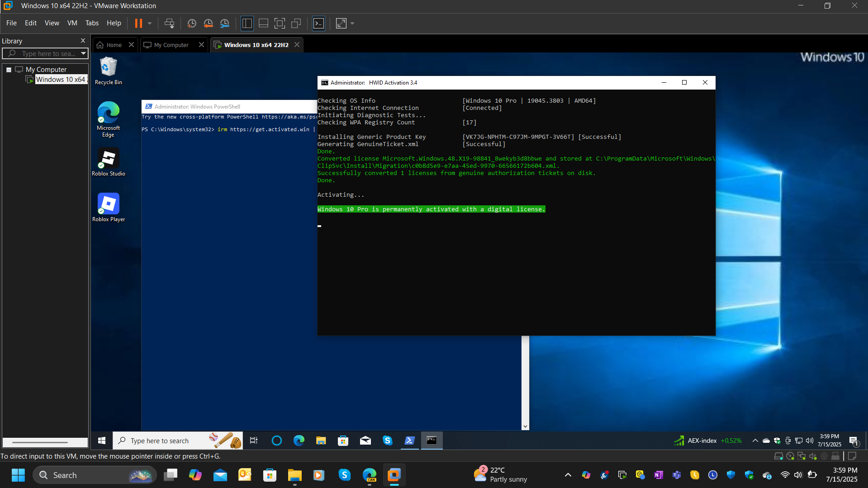The height and width of the screenshot is (488, 868).
Task: Open the VM menu
Action: click(x=72, y=23)
